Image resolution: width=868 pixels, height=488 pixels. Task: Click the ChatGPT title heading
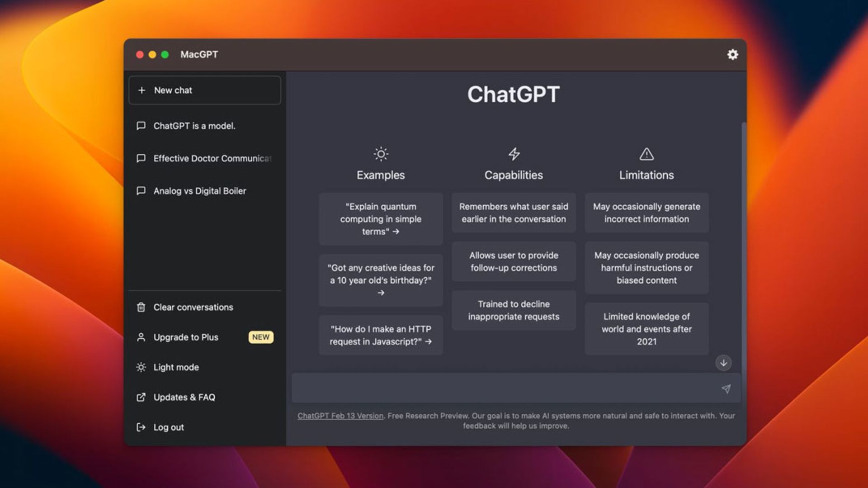click(x=514, y=94)
